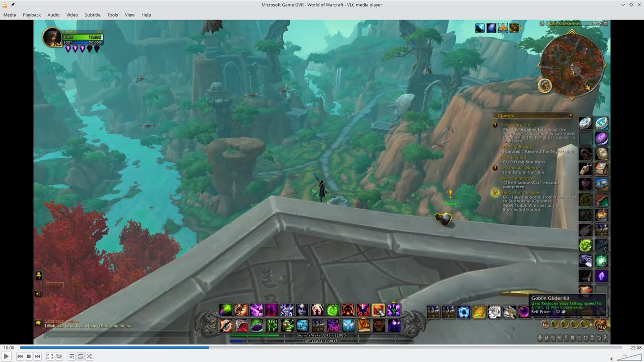
Task: Select quest War of Shadows
Action: point(516,178)
